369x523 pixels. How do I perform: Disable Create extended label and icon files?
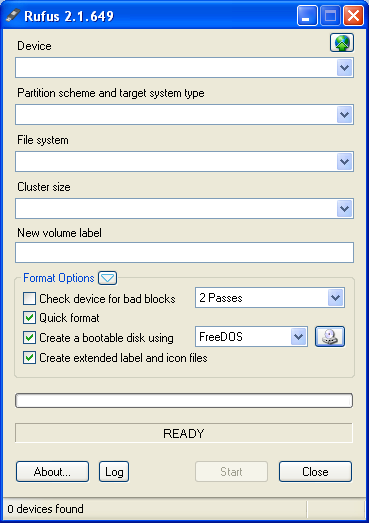(x=29, y=358)
